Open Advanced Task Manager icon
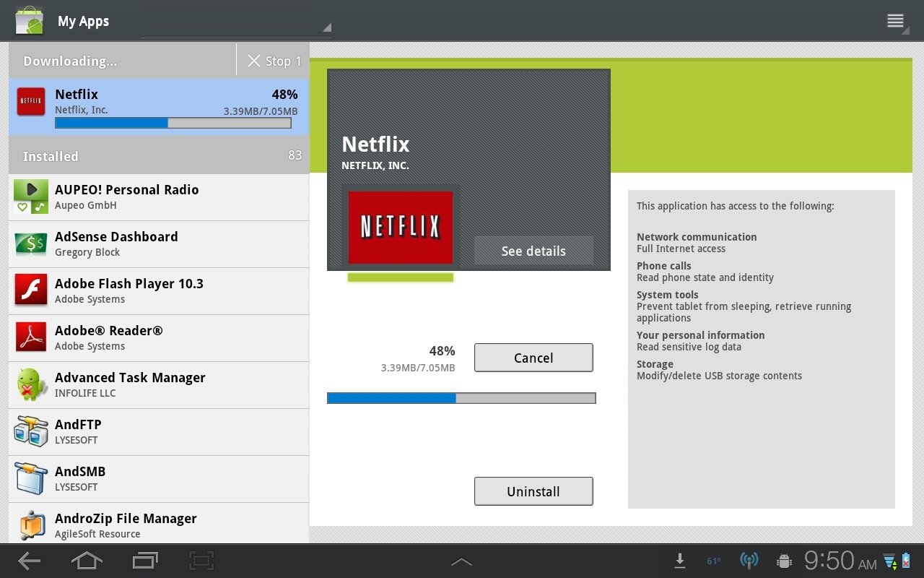924x578 pixels. (31, 384)
